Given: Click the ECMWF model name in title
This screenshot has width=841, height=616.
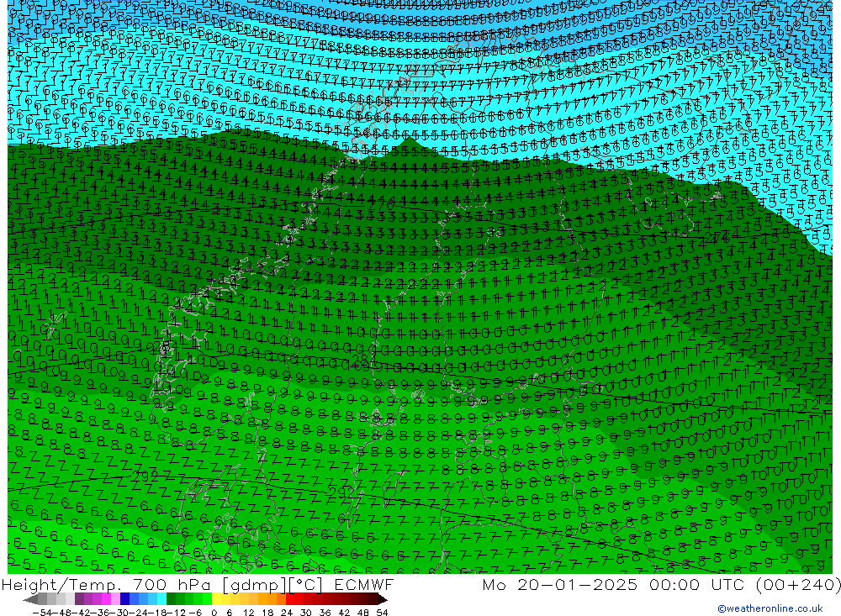Looking at the screenshot, I should [363, 584].
